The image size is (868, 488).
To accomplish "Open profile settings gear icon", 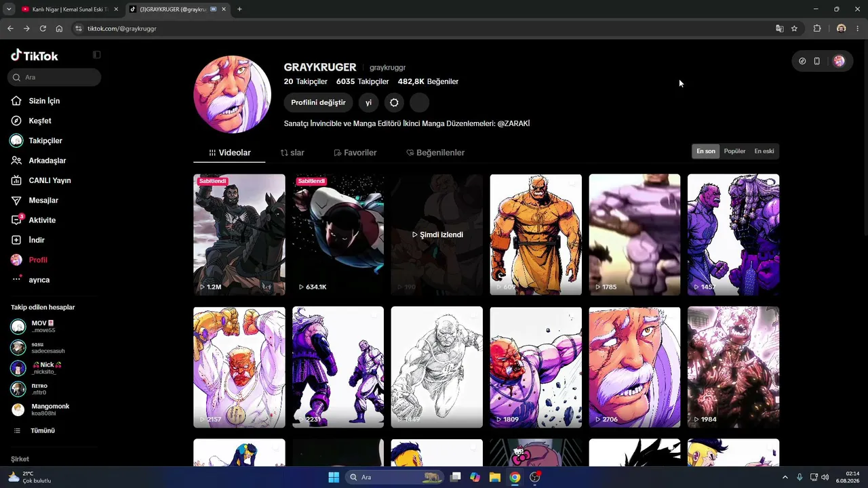I will pyautogui.click(x=394, y=102).
